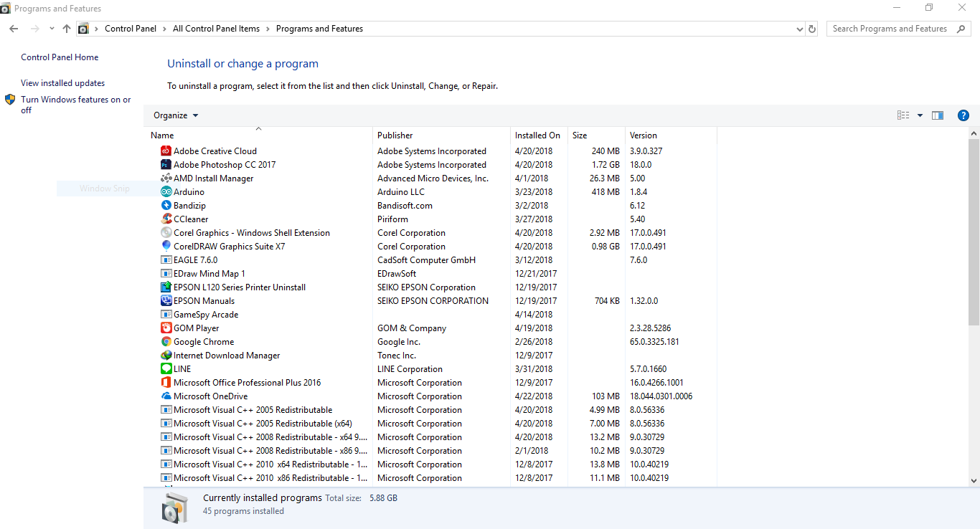The width and height of the screenshot is (980, 529).
Task: Click the EAGLE 7.6.0 icon
Action: (166, 260)
